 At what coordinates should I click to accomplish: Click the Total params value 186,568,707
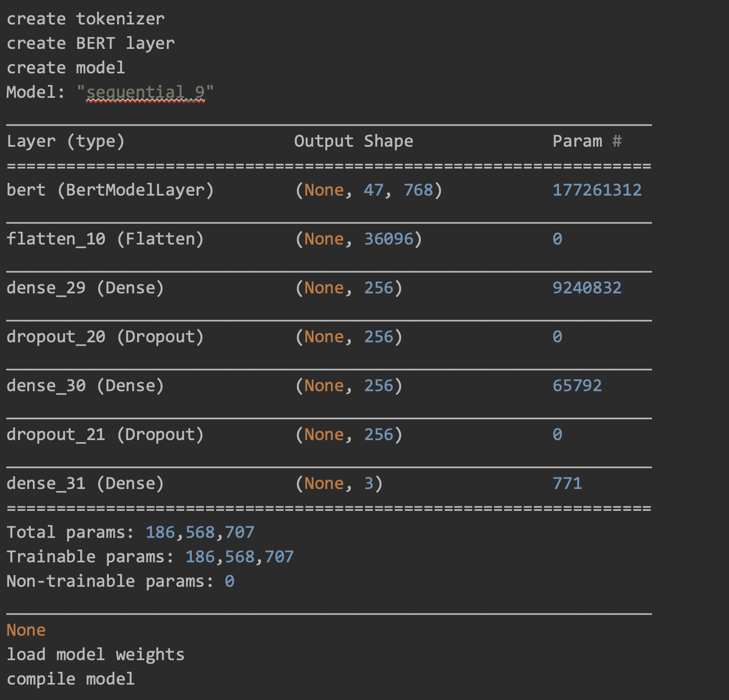pyautogui.click(x=200, y=532)
